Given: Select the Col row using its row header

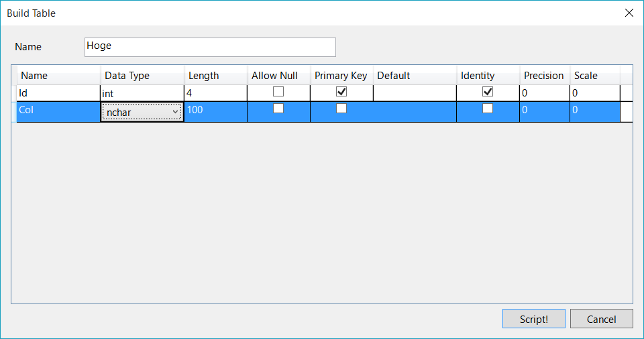Looking at the screenshot, I should (x=14, y=112).
